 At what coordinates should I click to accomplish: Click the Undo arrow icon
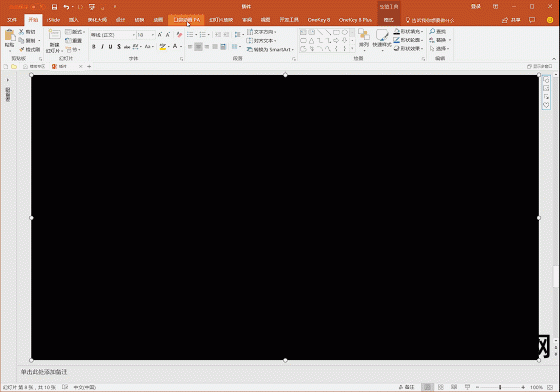pyautogui.click(x=66, y=7)
